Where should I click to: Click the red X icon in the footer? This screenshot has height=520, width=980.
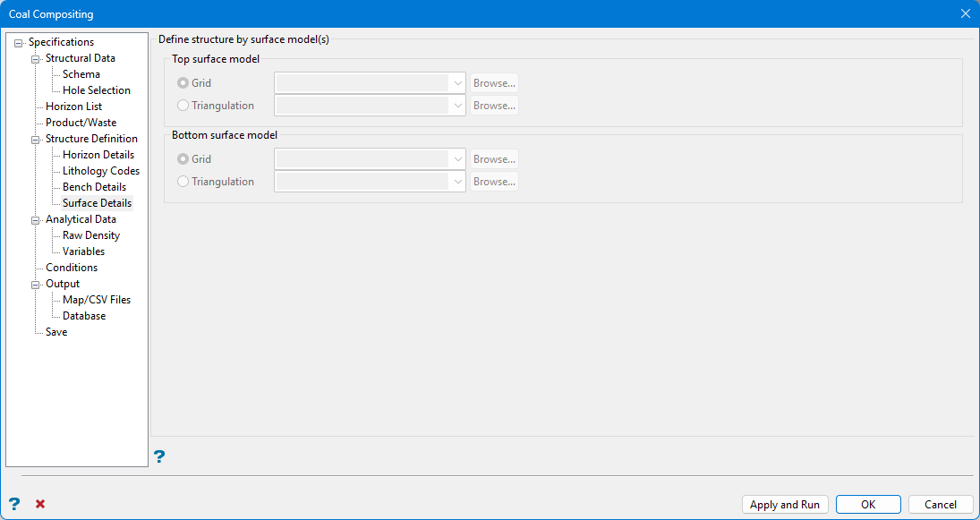point(40,504)
